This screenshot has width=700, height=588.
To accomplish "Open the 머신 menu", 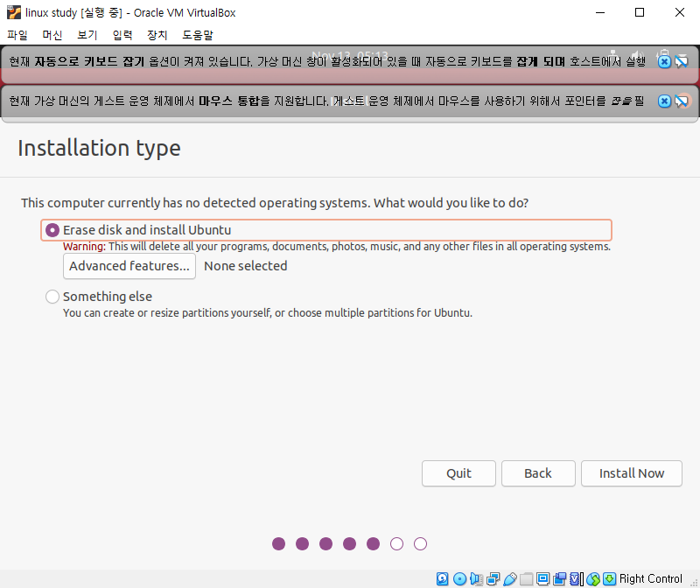I will [x=52, y=35].
